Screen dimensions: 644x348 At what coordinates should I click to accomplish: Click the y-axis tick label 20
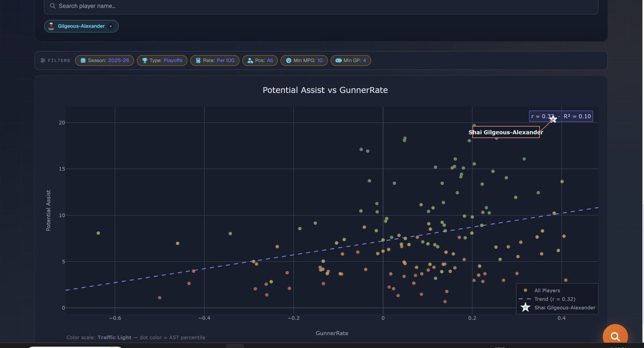62,123
